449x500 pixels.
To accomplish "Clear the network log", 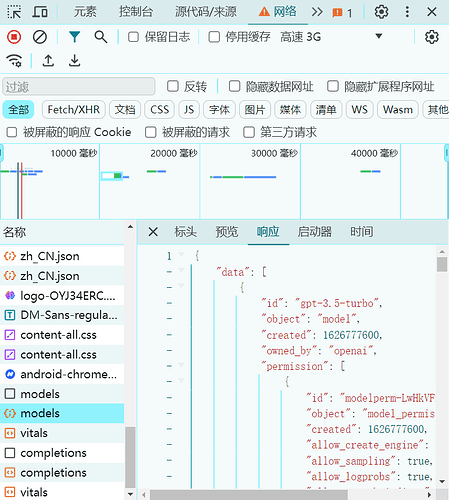I will click(40, 37).
